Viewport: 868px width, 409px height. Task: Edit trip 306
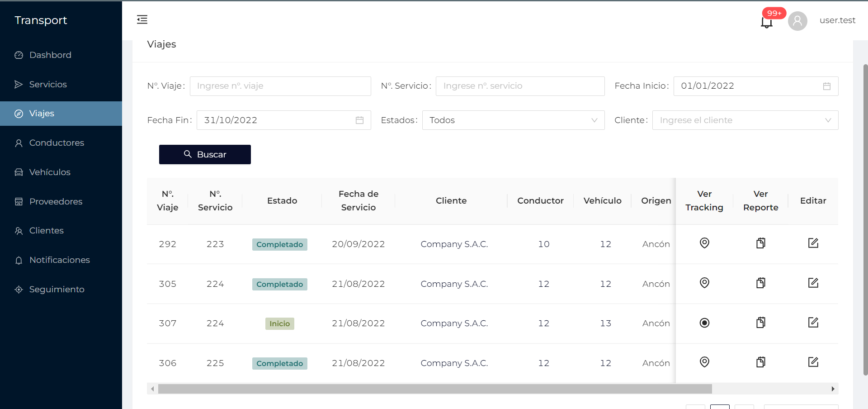point(813,362)
